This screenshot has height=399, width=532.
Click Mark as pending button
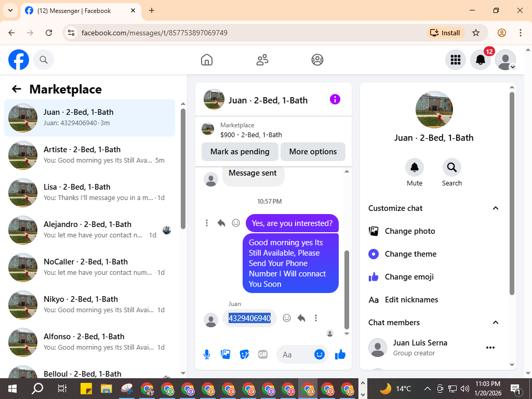pyautogui.click(x=240, y=152)
